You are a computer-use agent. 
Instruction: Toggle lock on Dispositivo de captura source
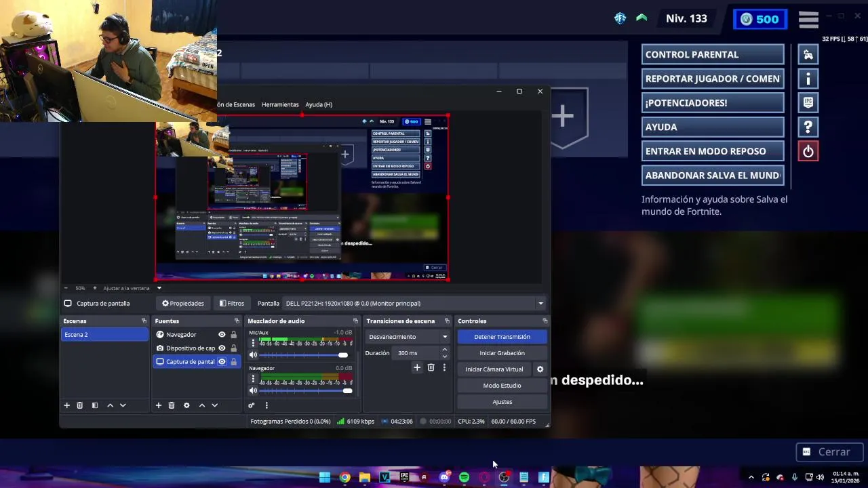(x=233, y=348)
